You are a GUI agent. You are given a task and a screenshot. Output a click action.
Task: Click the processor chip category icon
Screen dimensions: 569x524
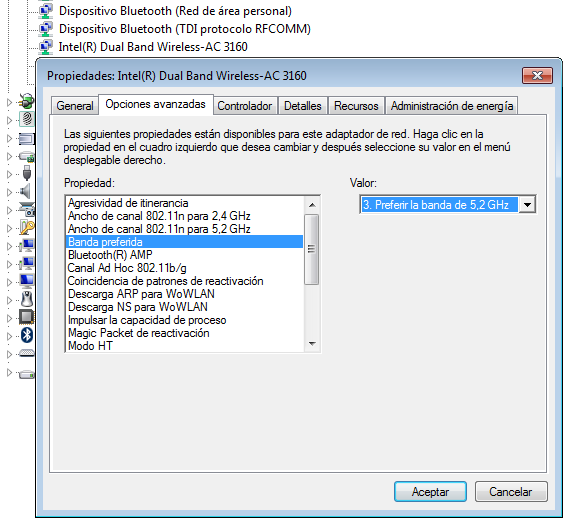26,318
